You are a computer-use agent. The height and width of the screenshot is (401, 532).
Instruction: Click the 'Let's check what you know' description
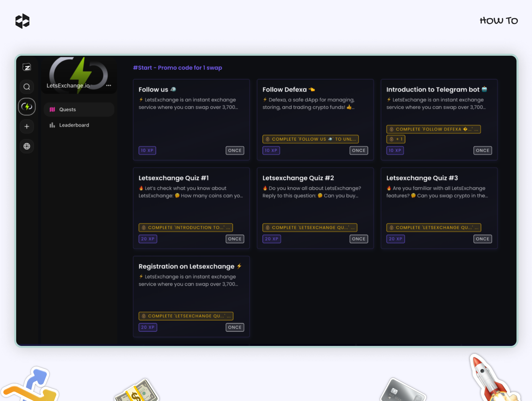click(x=191, y=192)
